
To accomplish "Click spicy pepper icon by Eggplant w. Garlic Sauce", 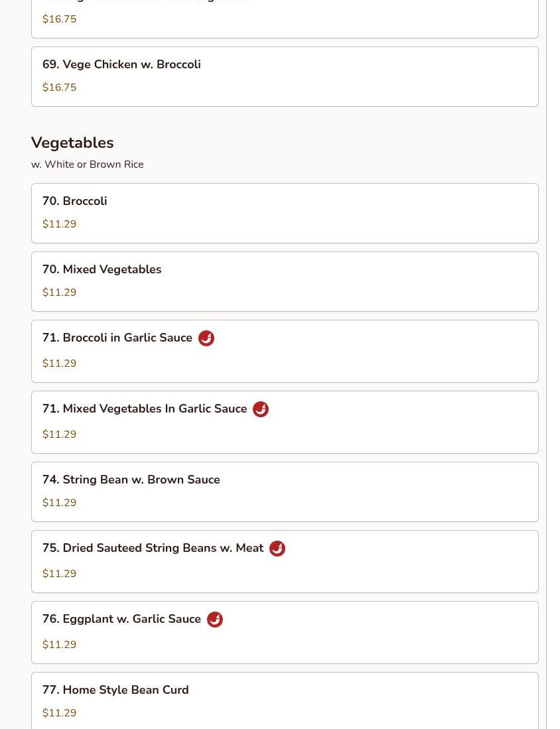I will click(215, 620).
